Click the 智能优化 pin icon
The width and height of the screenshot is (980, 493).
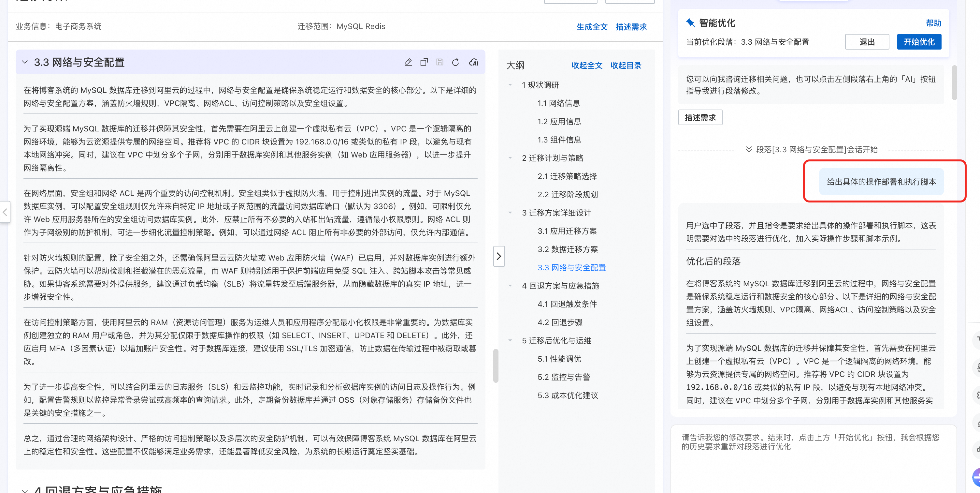click(x=690, y=23)
